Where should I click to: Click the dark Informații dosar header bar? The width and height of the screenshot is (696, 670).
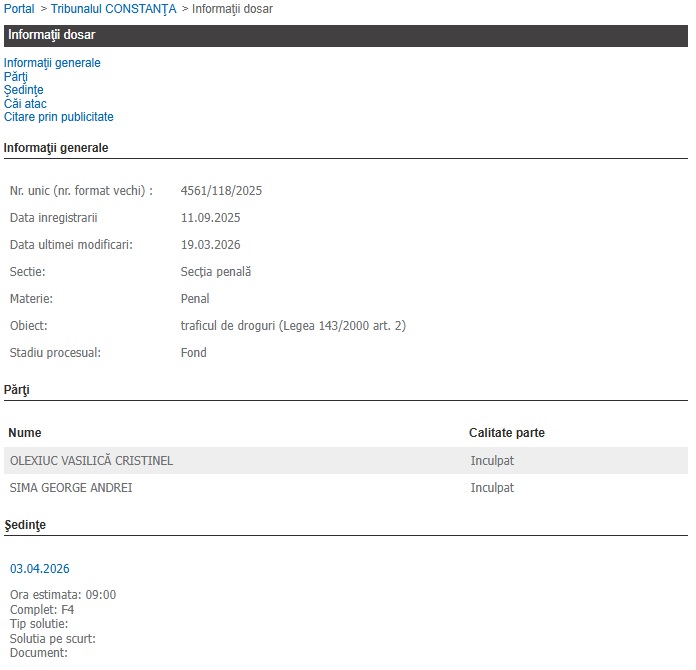[x=346, y=35]
